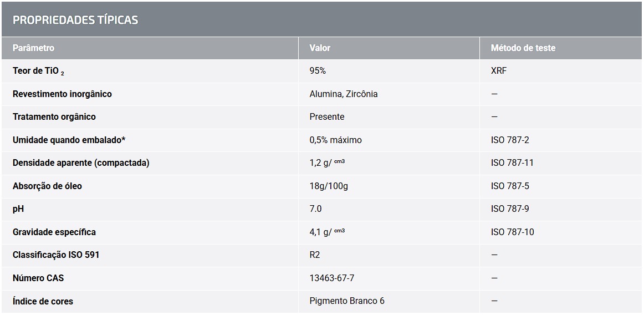Click the Parâmetro column header
The width and height of the screenshot is (644, 315).
(34, 48)
